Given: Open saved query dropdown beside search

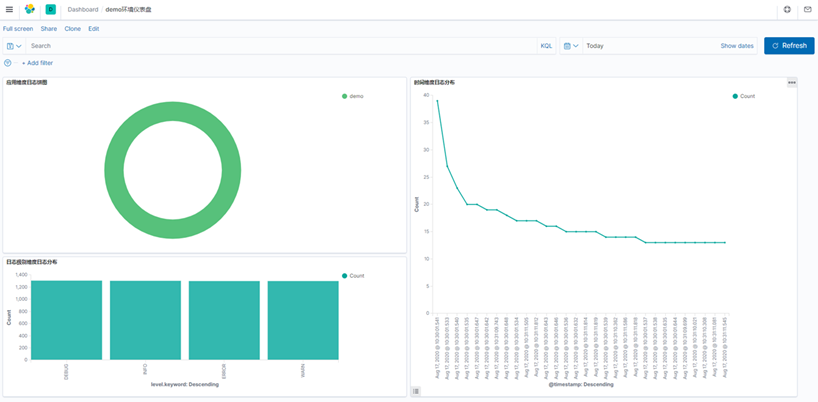Looking at the screenshot, I should 14,46.
